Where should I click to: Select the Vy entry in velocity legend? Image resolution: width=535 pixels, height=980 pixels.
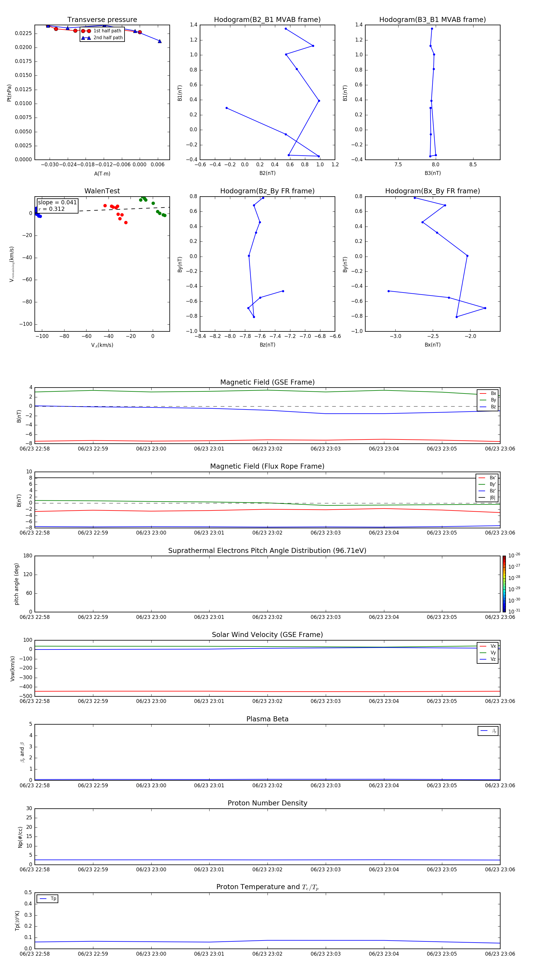[488, 652]
